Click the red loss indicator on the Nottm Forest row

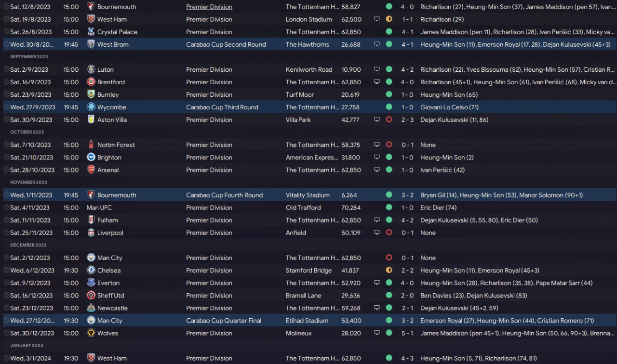[389, 144]
